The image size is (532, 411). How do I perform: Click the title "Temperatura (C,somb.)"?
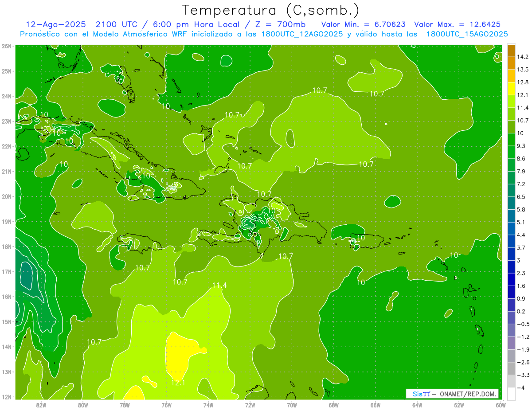pos(270,10)
